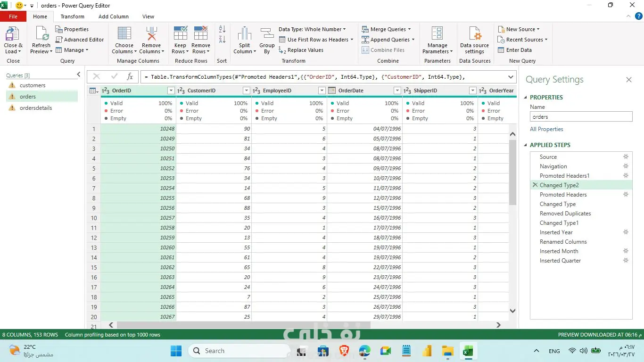Click the Refresh Preview icon
644x362 pixels.
(41, 34)
